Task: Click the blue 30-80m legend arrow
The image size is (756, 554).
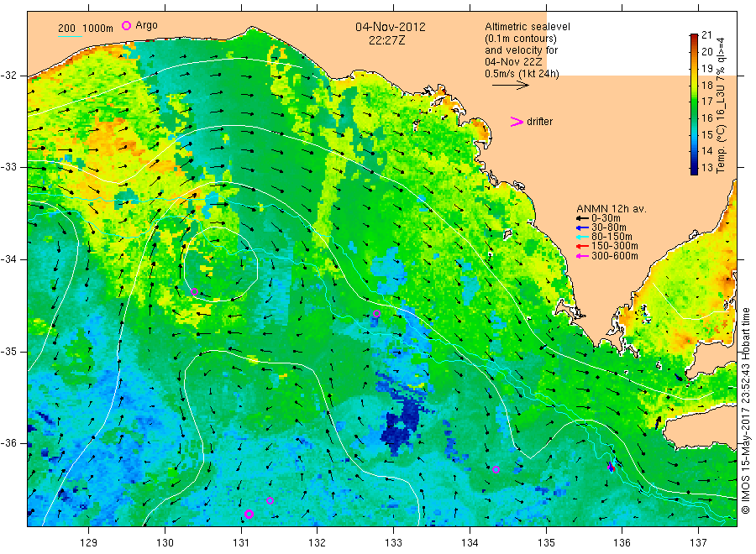Action: tap(582, 227)
